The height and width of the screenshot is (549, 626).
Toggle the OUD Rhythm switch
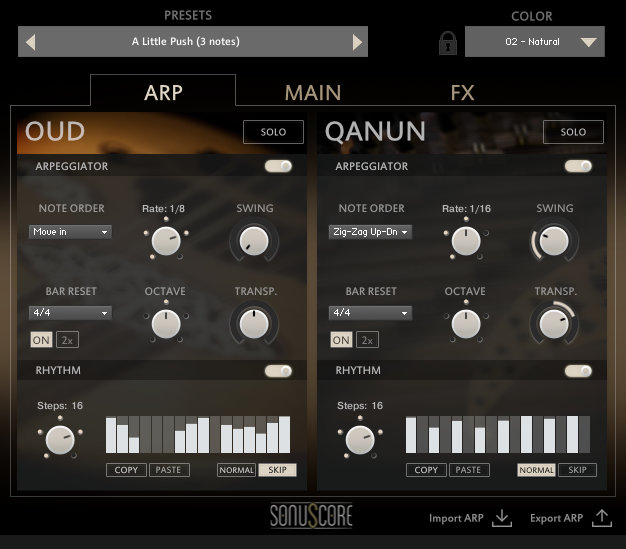point(278,371)
